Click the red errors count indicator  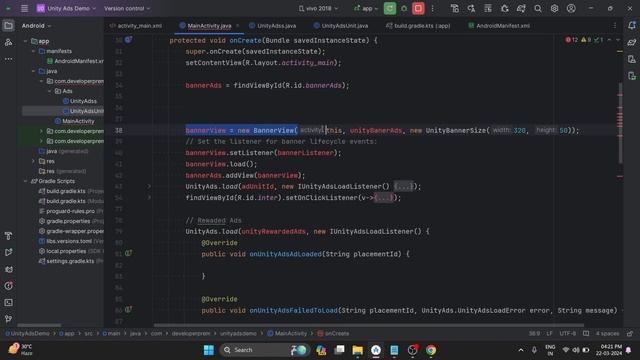(x=571, y=40)
